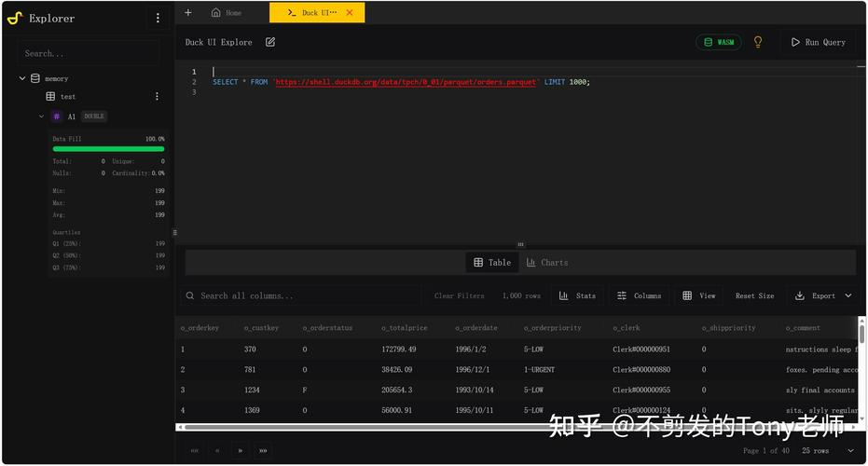Clear Filters in results
Screen dimensions: 868x466
coord(459,296)
